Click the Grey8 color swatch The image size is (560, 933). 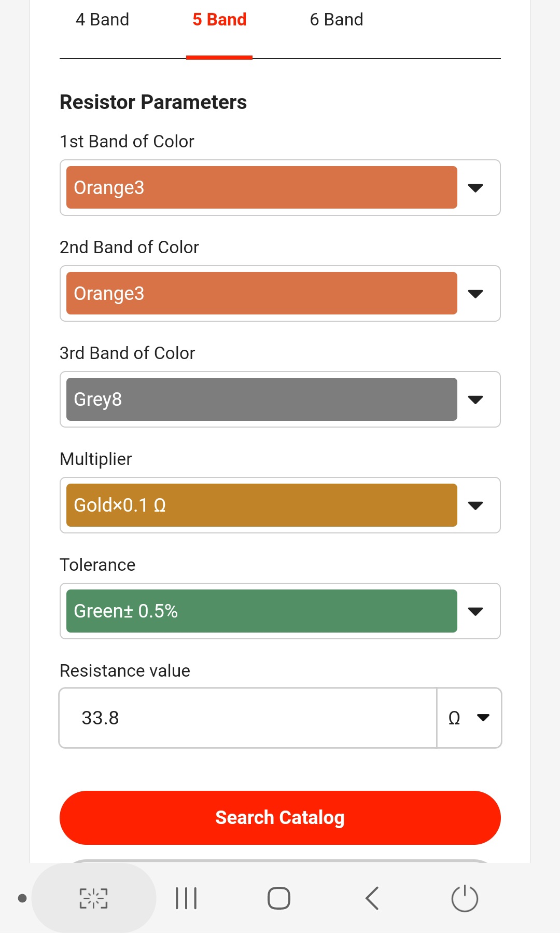tap(262, 400)
